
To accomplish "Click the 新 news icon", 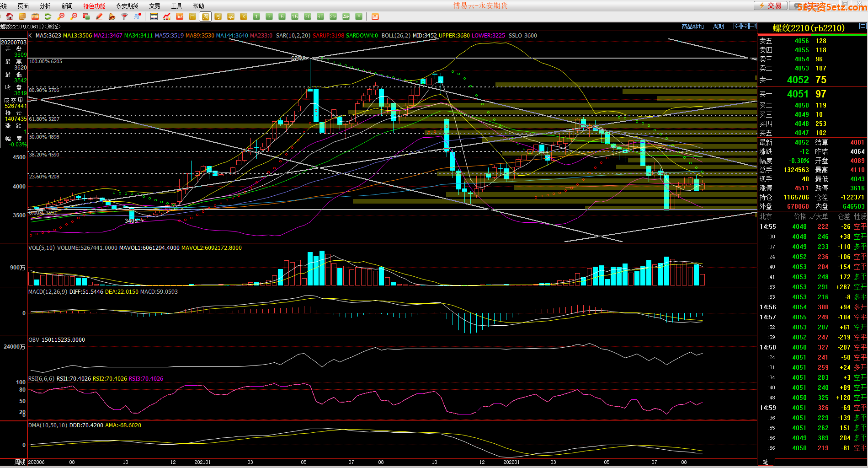I will point(137,16).
